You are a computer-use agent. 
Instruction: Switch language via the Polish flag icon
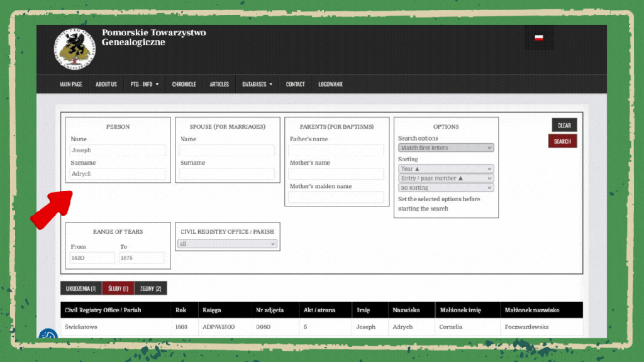[x=539, y=38]
